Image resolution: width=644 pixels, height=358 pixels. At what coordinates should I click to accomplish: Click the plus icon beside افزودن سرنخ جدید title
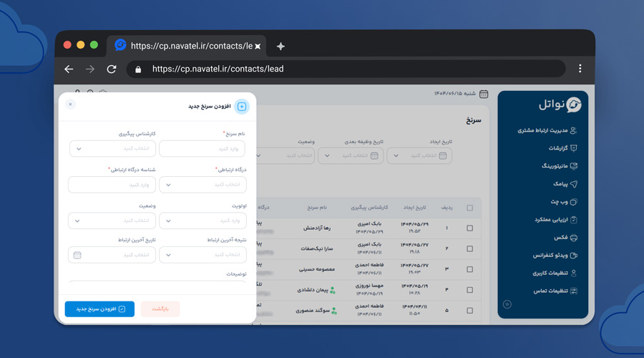click(x=242, y=107)
